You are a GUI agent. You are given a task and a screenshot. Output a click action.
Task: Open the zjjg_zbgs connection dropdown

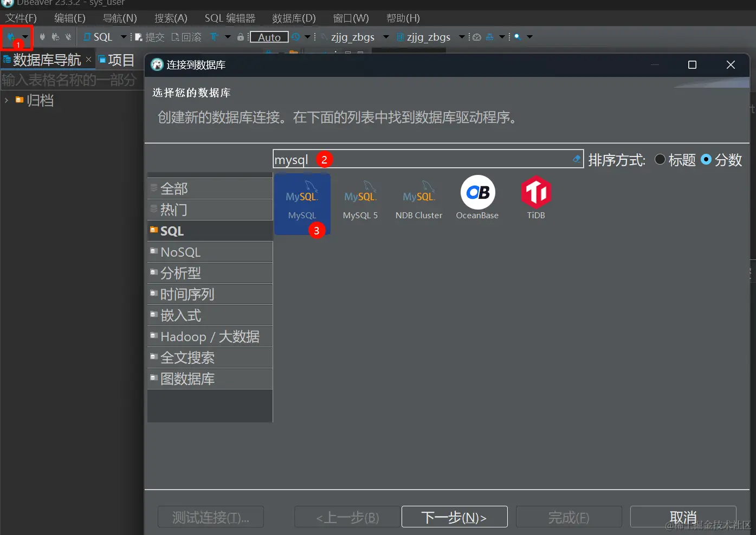tap(385, 37)
